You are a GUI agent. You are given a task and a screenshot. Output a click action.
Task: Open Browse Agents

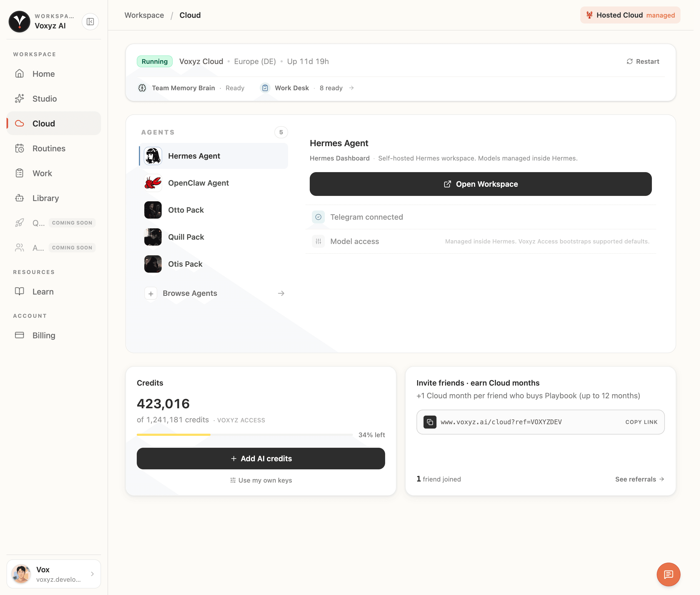[x=214, y=293]
